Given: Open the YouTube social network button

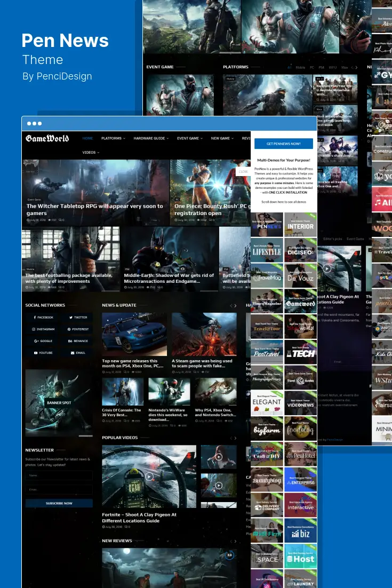Looking at the screenshot, I should pyautogui.click(x=44, y=353).
